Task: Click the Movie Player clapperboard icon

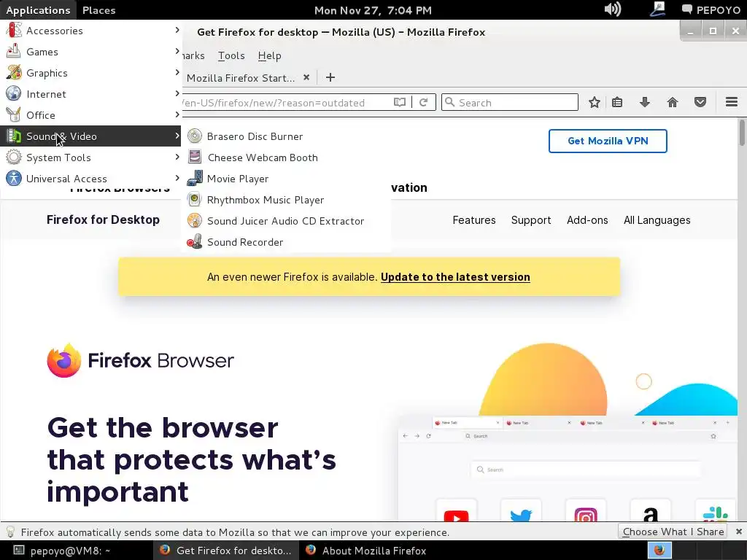Action: coord(194,179)
